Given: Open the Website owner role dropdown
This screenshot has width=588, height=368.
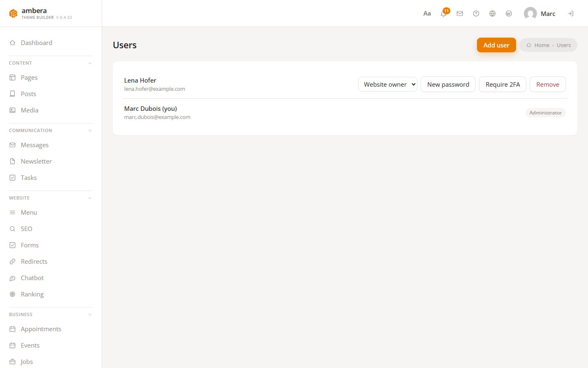Looking at the screenshot, I should pos(388,84).
